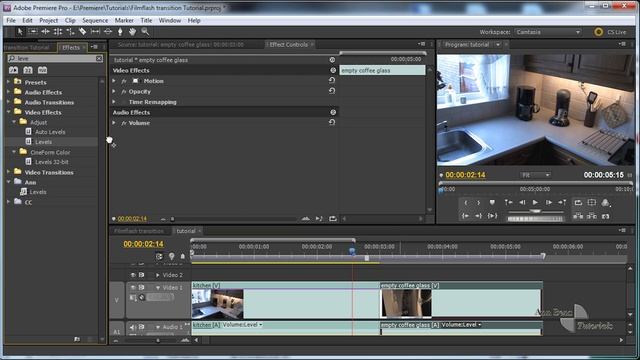Toggle Video 2 sync lock
This screenshot has height=360, width=640.
tap(141, 275)
